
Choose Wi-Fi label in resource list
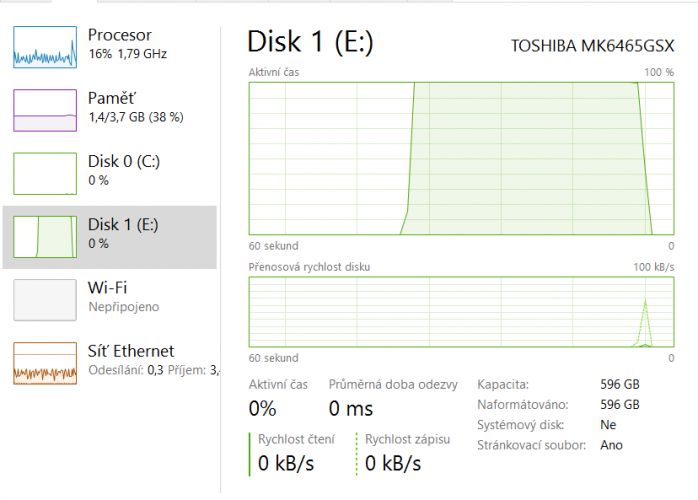tap(107, 288)
